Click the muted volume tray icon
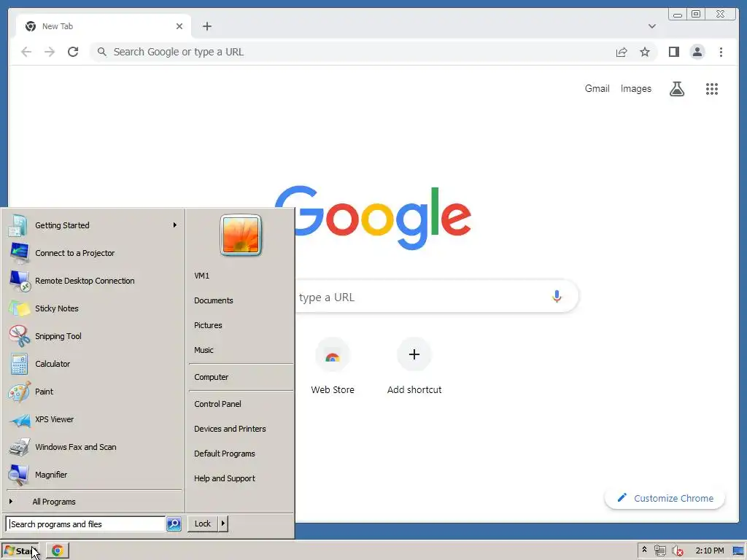 click(x=677, y=551)
